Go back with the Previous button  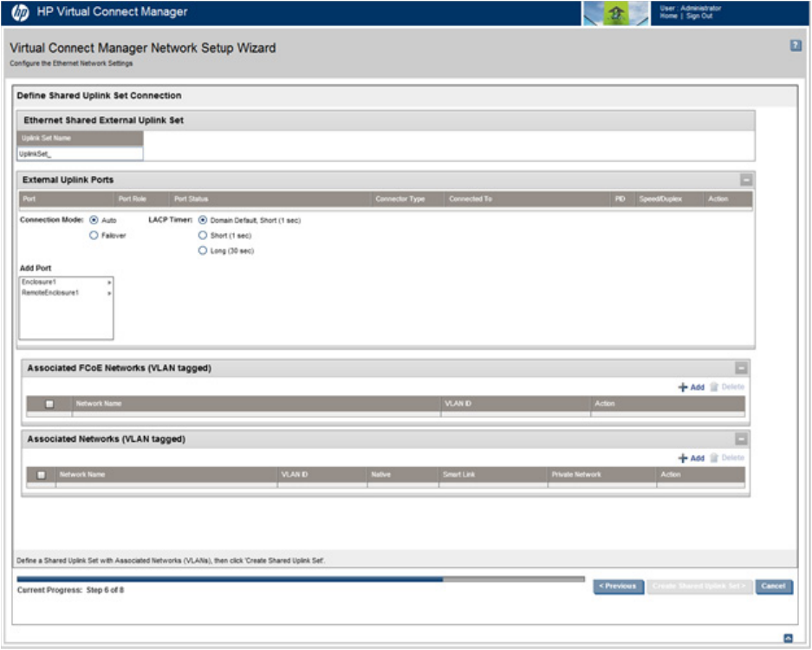tap(619, 586)
